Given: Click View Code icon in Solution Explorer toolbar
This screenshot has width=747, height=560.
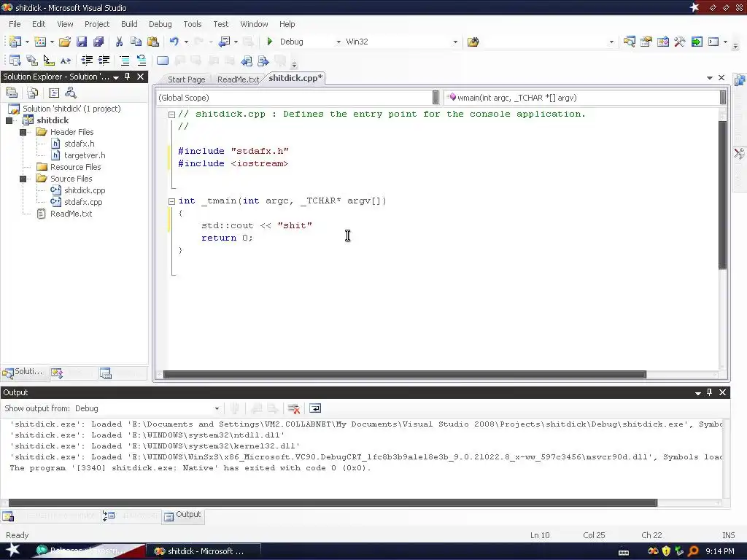Looking at the screenshot, I should coord(54,93).
